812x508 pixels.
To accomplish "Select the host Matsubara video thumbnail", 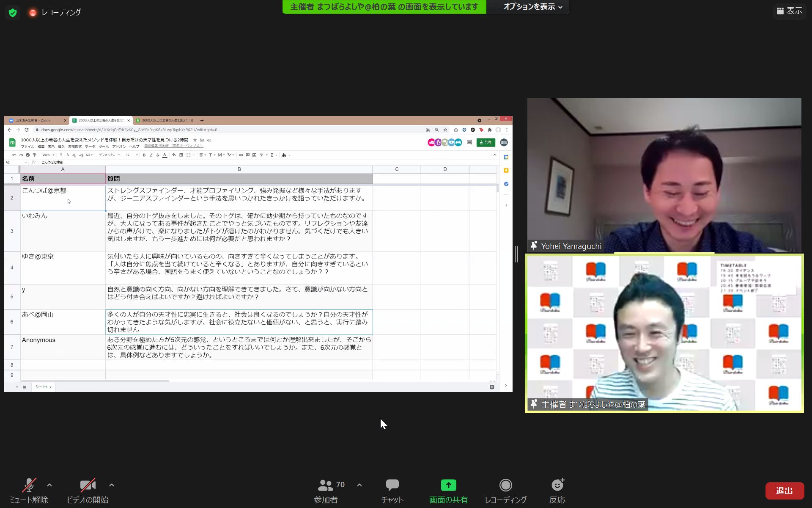I will 664,333.
